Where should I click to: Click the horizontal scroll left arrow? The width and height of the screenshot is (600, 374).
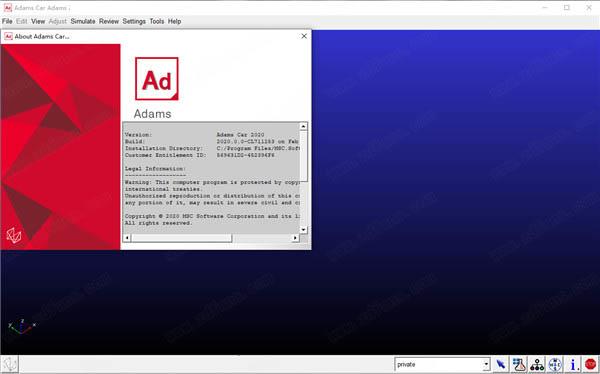pos(127,238)
